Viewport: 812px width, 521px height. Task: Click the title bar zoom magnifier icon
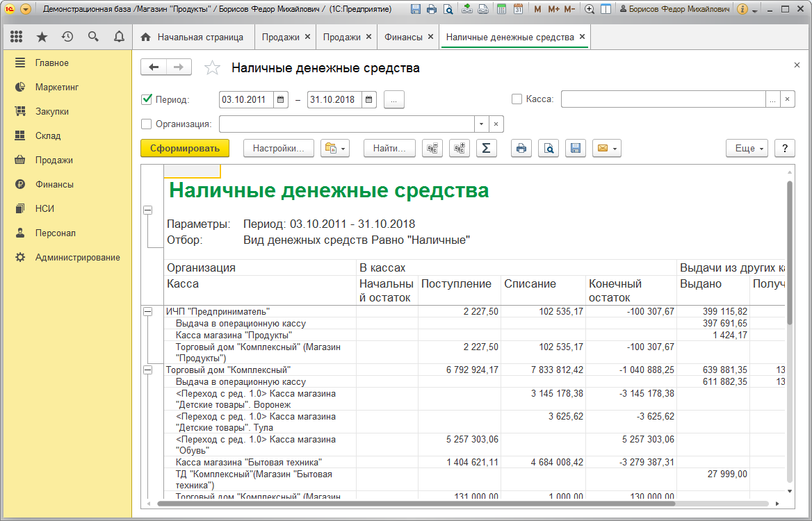point(590,9)
